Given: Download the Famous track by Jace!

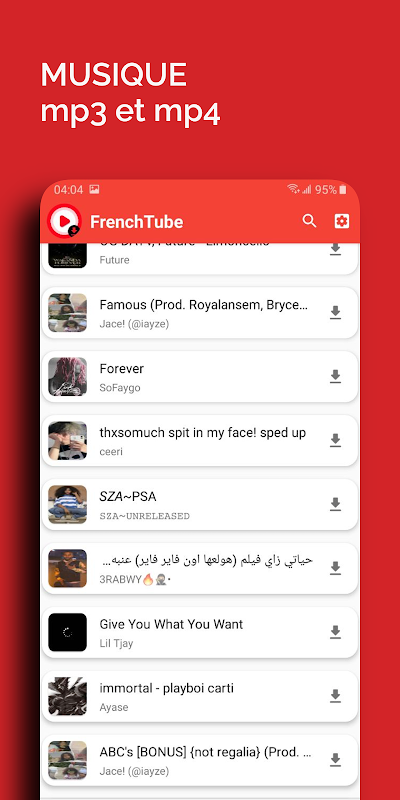Looking at the screenshot, I should tap(335, 312).
